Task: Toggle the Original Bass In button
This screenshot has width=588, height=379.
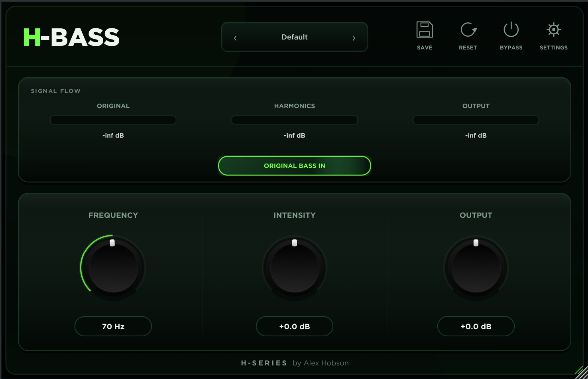Action: point(295,166)
